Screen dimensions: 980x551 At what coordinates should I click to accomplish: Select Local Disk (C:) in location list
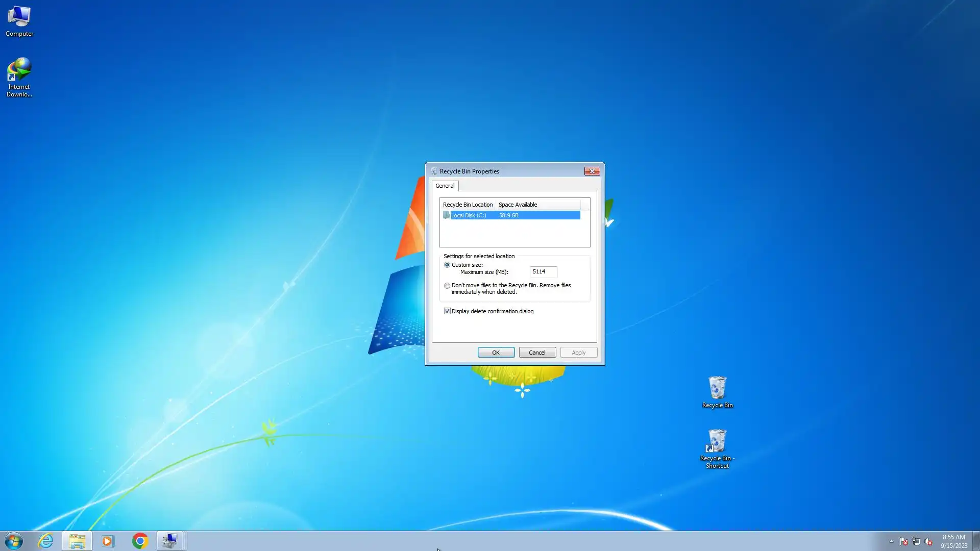pyautogui.click(x=469, y=215)
